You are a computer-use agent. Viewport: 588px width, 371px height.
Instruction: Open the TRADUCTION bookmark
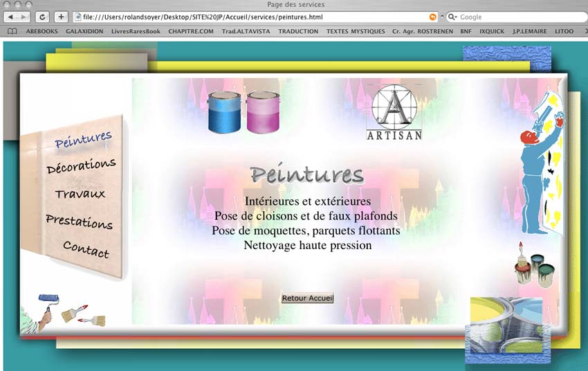298,32
